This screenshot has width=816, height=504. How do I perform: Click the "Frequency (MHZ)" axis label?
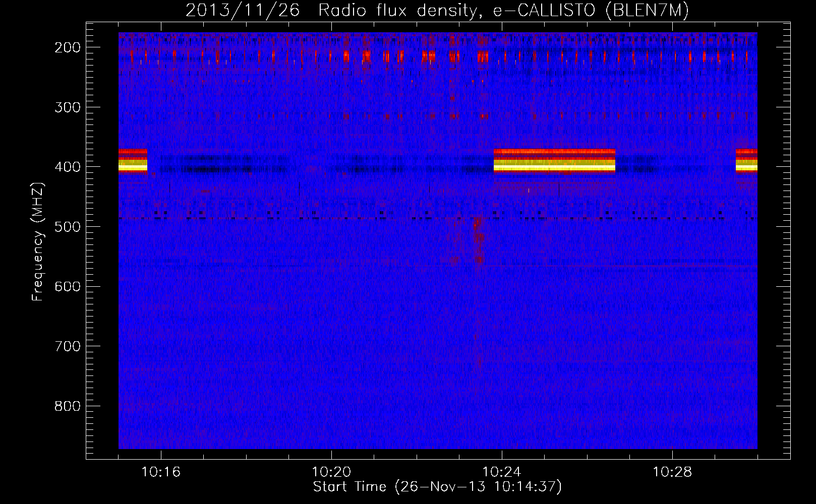(38, 241)
